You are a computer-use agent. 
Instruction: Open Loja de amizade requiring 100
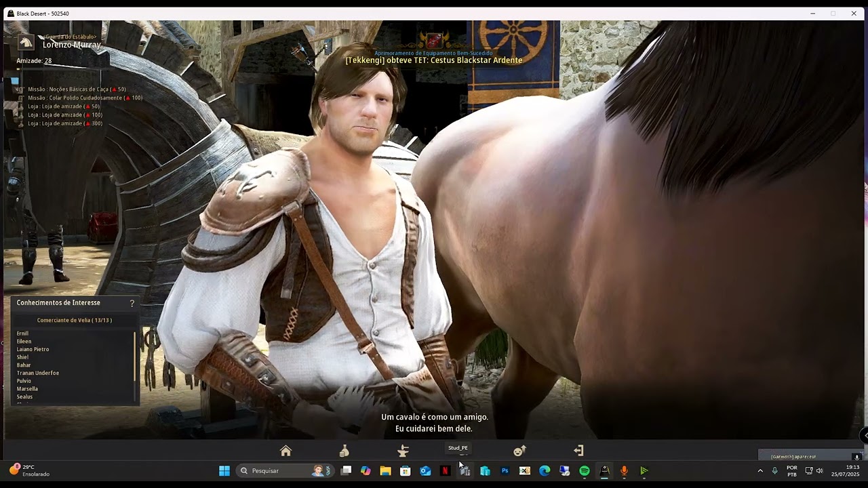coord(65,115)
